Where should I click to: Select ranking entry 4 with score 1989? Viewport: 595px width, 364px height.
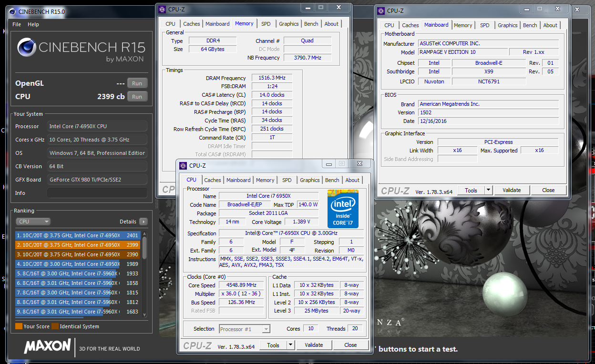[x=78, y=264]
